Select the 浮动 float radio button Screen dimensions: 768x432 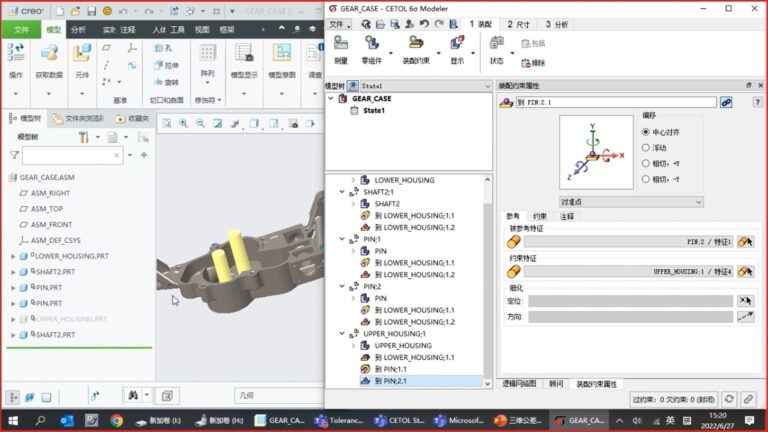pos(646,147)
